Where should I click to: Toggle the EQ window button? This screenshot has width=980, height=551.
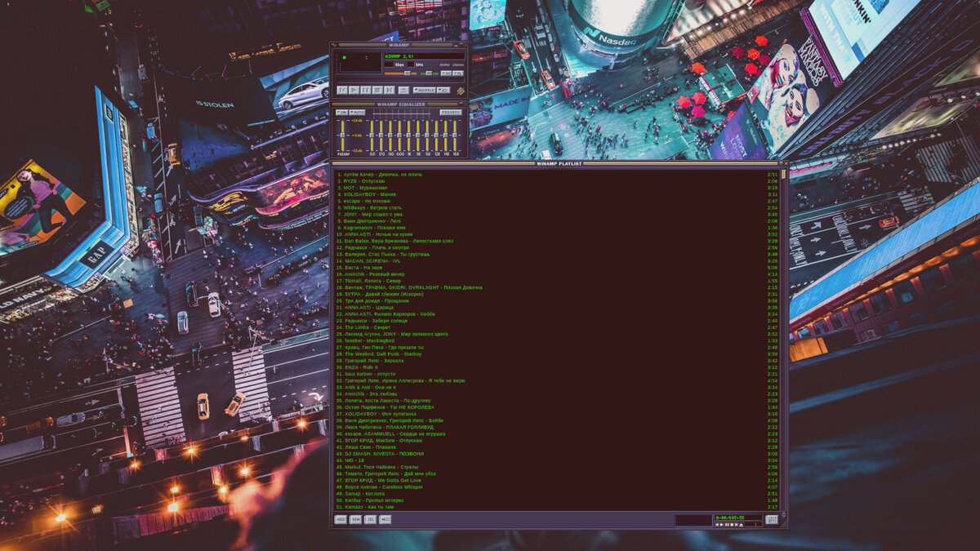[x=446, y=73]
